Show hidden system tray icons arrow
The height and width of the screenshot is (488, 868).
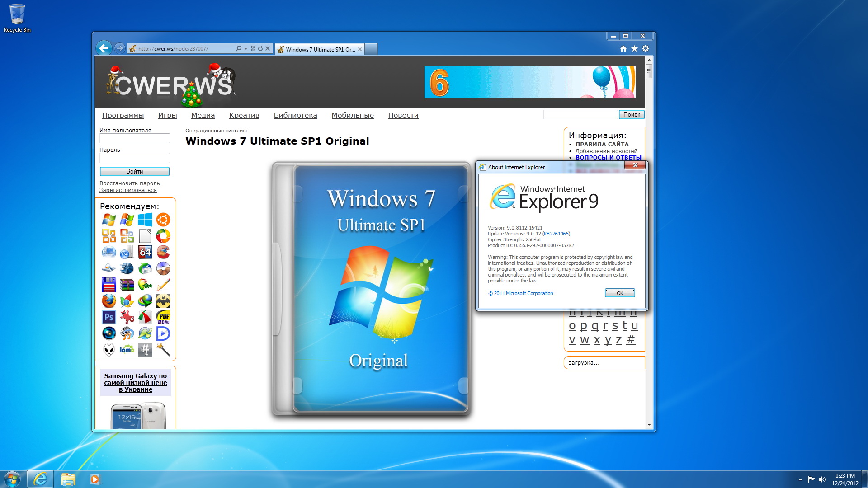800,479
